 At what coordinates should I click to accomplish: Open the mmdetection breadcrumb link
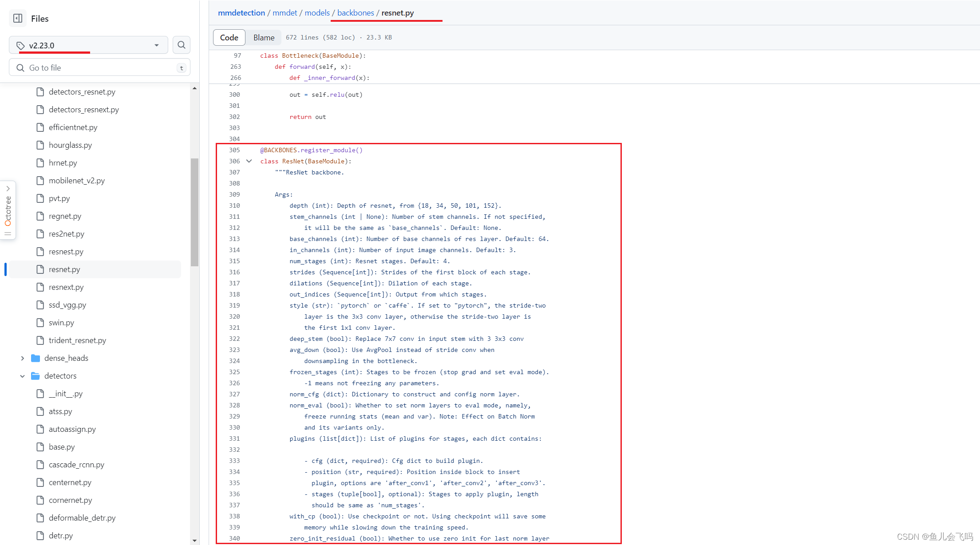click(241, 13)
